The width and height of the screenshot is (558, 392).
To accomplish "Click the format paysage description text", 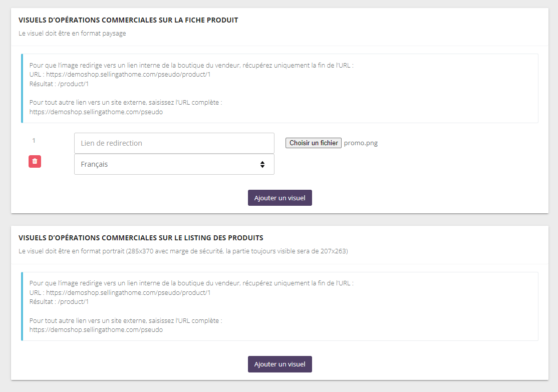I will [72, 34].
